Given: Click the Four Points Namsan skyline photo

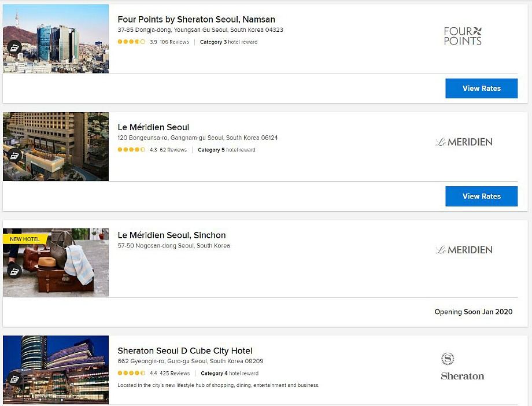Looking at the screenshot, I should [56, 38].
